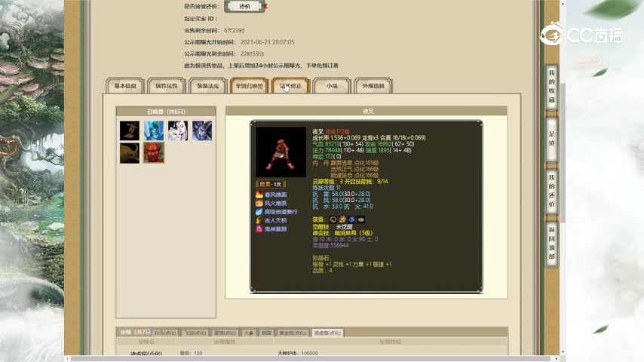Open the 小孩 tab
The height and width of the screenshot is (362, 644).
[x=332, y=85]
